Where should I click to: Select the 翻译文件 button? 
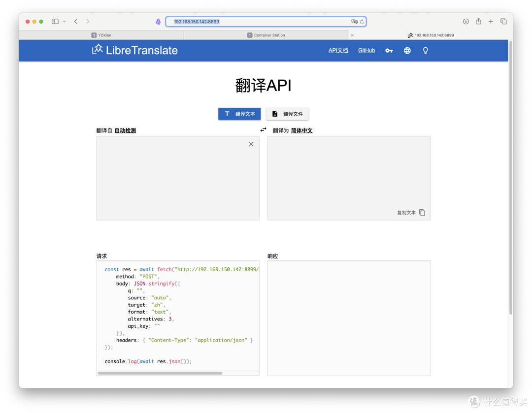click(287, 114)
